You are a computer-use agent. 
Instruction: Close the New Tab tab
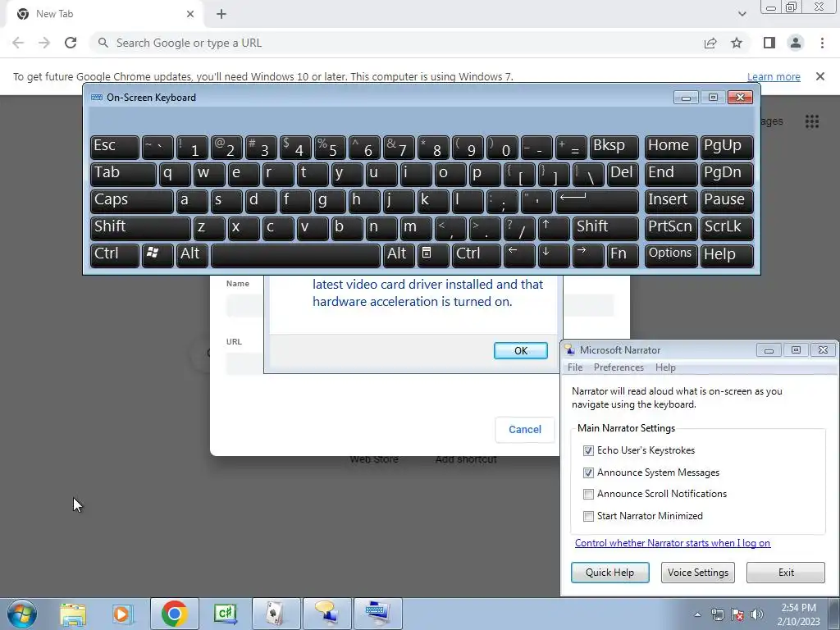click(x=190, y=14)
